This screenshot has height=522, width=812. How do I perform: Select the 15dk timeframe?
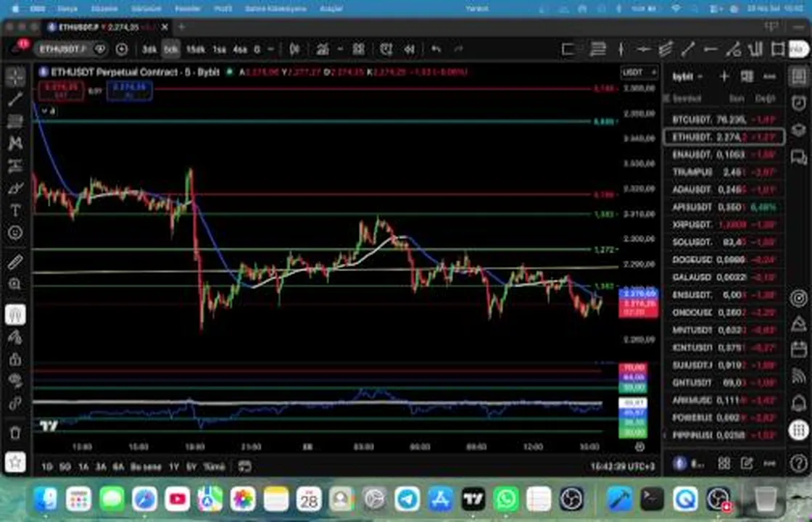(x=195, y=49)
